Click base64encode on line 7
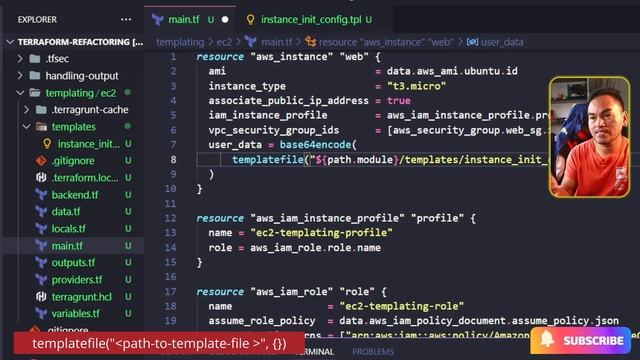 click(315, 145)
